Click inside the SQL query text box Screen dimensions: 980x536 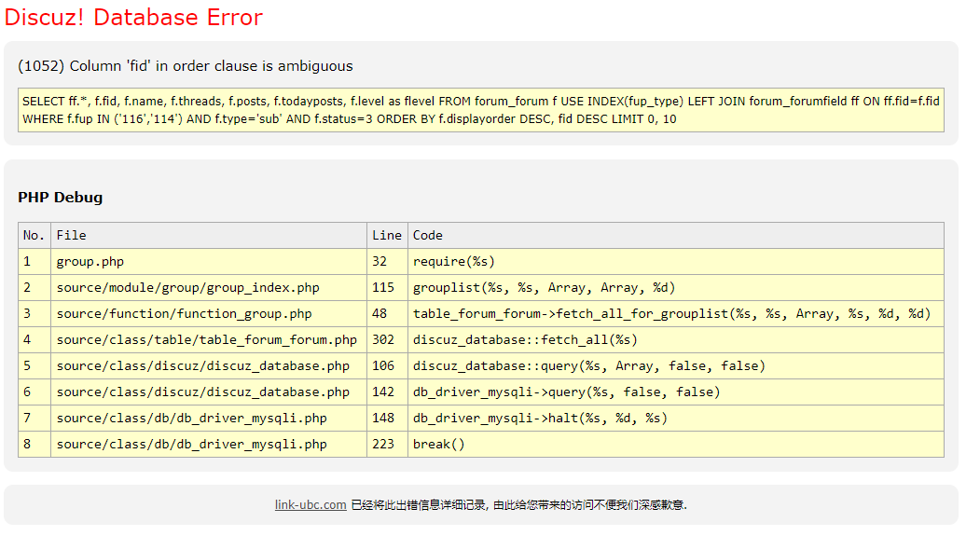click(x=480, y=110)
